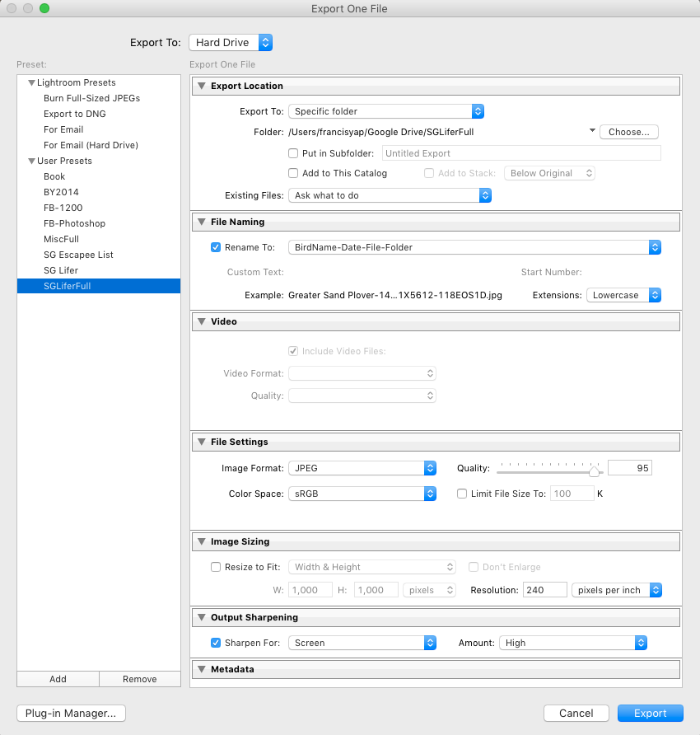The width and height of the screenshot is (700, 735).
Task: Uncheck the Rename To checkbox
Action: pyautogui.click(x=216, y=246)
